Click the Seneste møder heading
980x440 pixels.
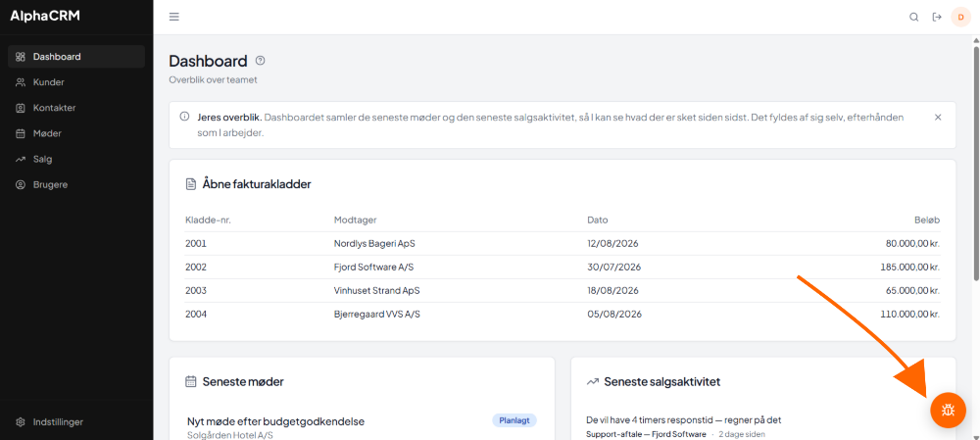pos(244,381)
